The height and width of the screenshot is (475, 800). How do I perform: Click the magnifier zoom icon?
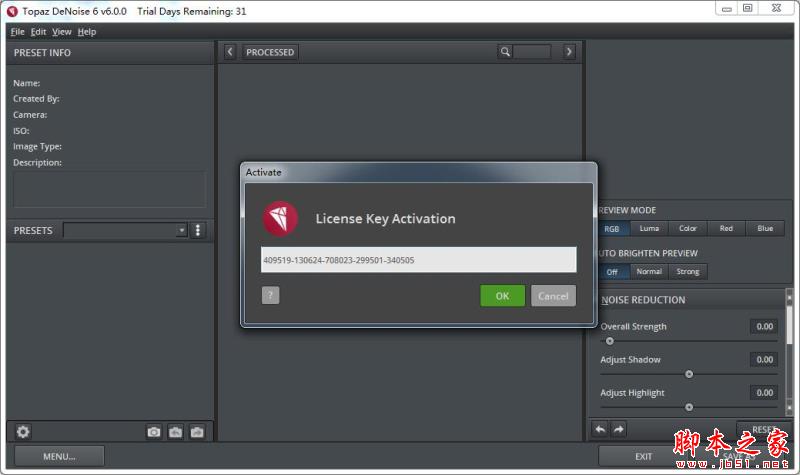coord(505,52)
